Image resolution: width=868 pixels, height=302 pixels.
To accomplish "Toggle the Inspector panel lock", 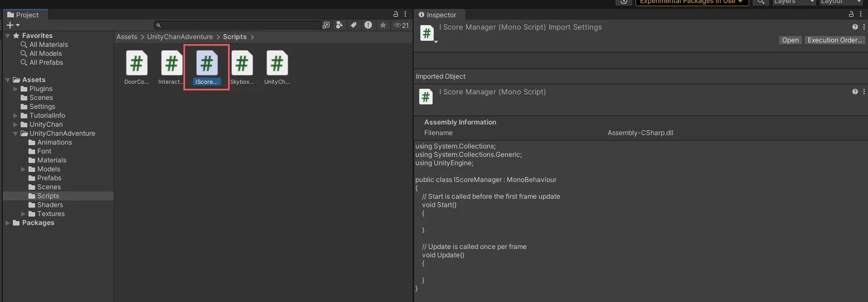I will click(851, 15).
